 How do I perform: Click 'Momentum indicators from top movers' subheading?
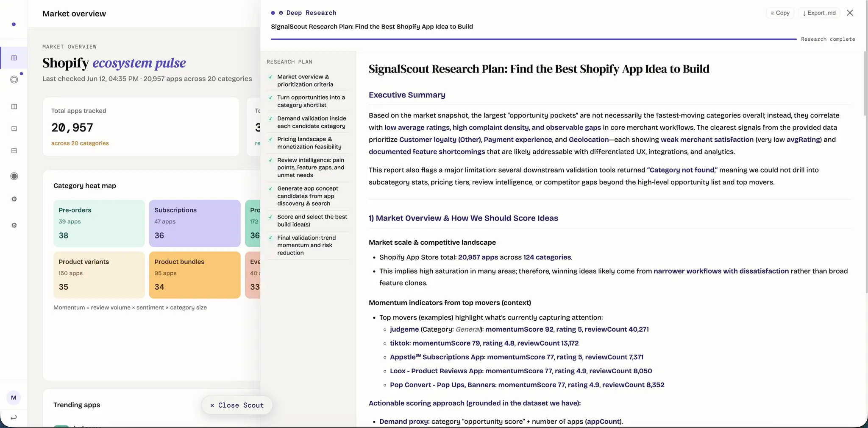coord(450,303)
